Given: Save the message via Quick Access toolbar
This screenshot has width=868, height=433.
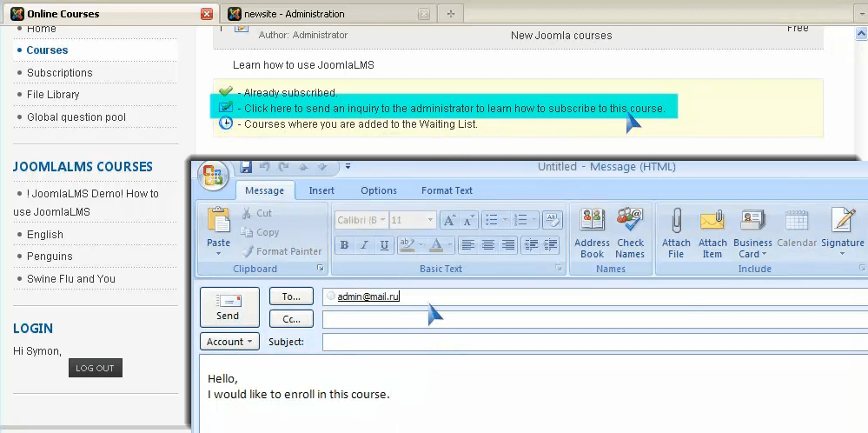Looking at the screenshot, I should click(x=246, y=167).
